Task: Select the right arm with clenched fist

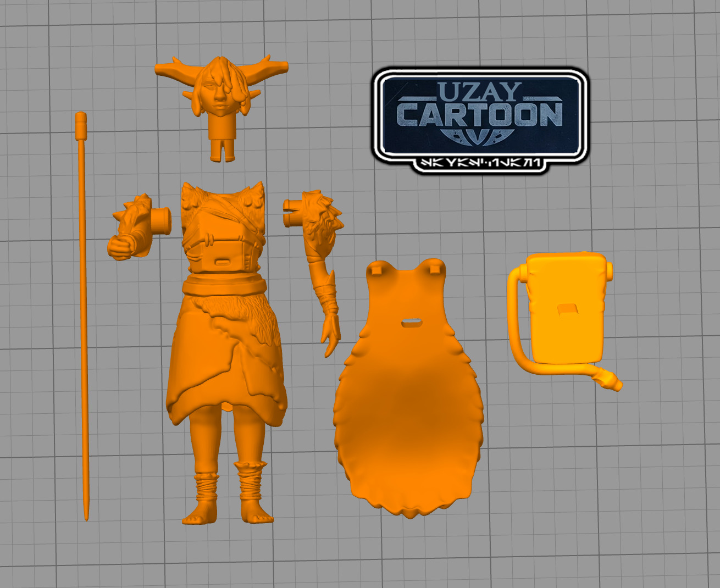Action: click(x=140, y=226)
